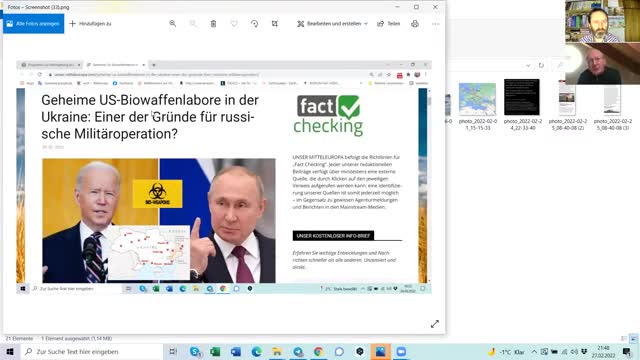640x360 pixels.
Task: Open Google Chrome from the taskbar
Action: (318, 352)
